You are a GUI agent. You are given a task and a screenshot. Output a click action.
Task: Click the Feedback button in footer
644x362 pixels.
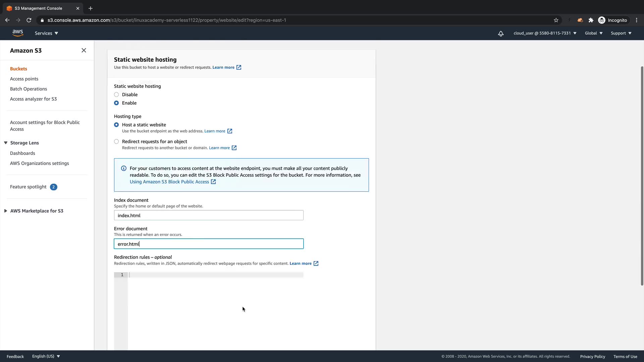15,356
